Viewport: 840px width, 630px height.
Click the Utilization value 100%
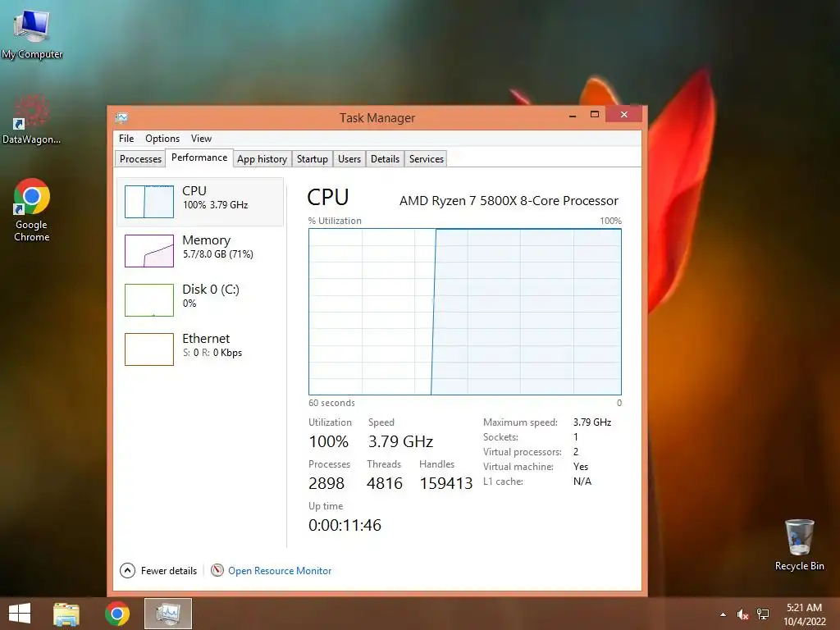click(x=328, y=441)
